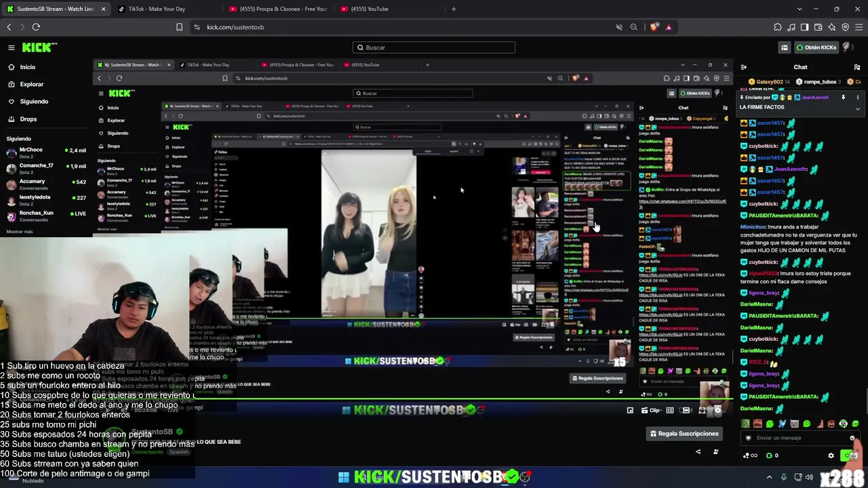This screenshot has height=488, width=868.
Task: Toggle theater mode in the outermost player controls
Action: click(x=686, y=410)
